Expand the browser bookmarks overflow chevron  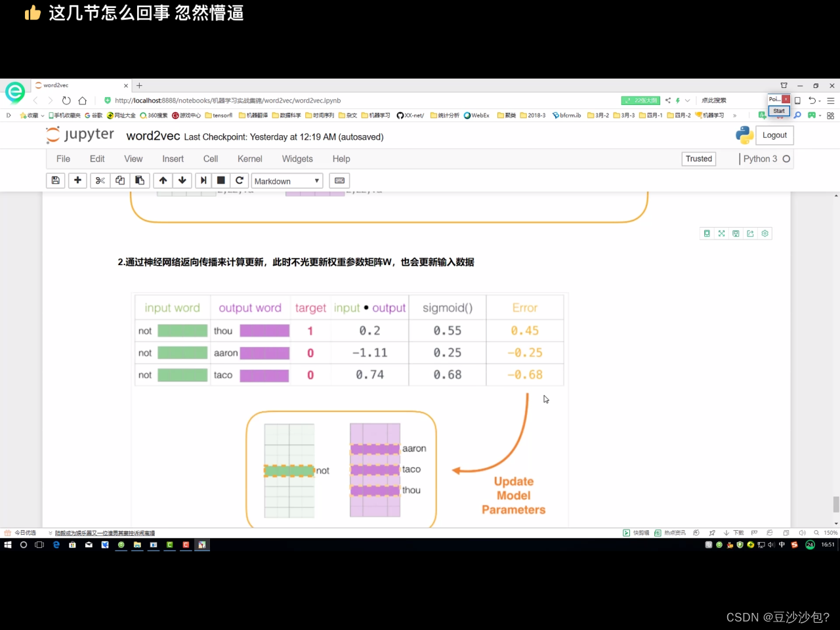(x=734, y=115)
